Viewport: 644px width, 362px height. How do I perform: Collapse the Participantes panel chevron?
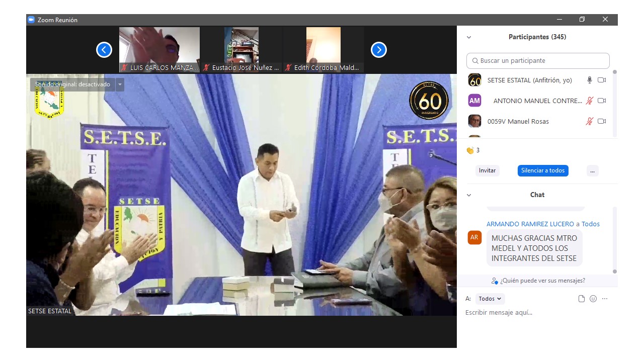coord(469,37)
